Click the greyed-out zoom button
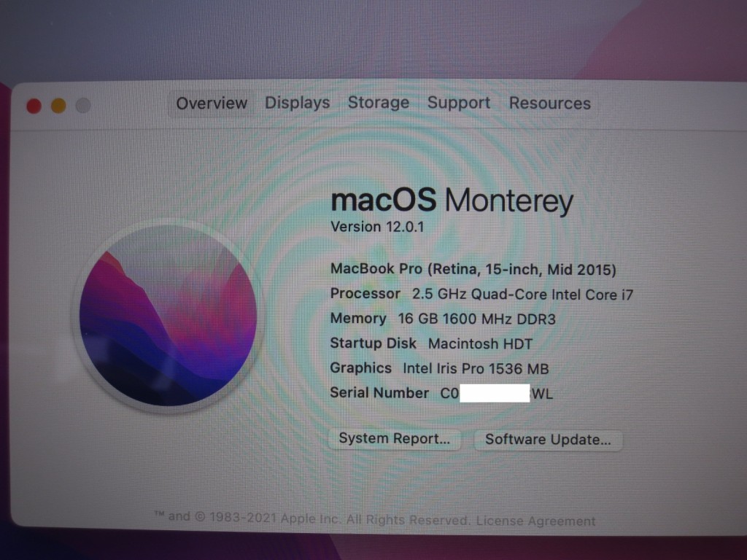The image size is (747, 560). [83, 106]
